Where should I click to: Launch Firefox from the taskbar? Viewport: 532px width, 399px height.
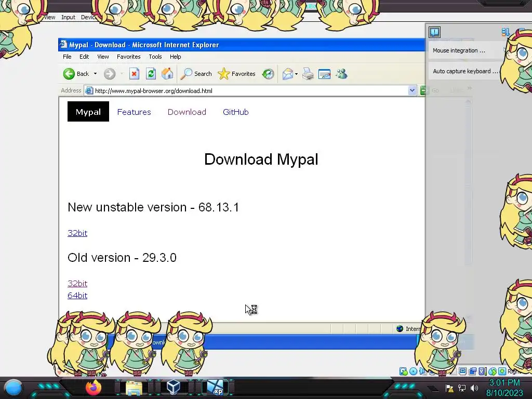coord(94,388)
